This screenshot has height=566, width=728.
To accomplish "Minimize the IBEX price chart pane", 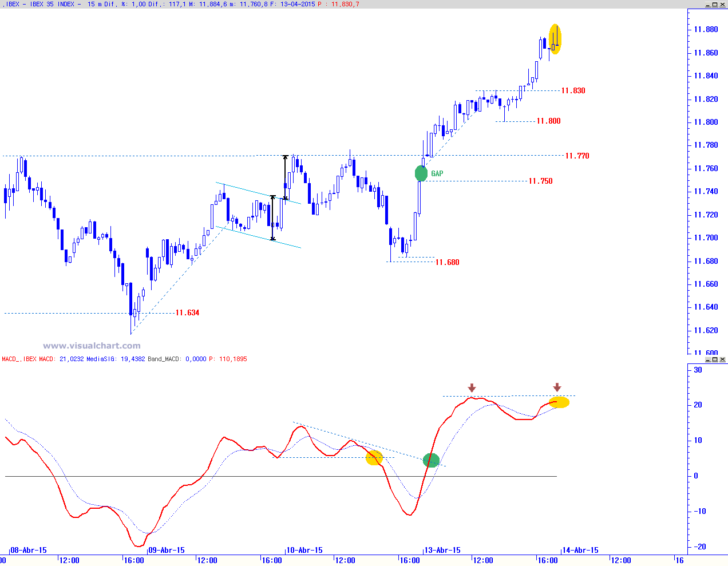I will point(708,5).
